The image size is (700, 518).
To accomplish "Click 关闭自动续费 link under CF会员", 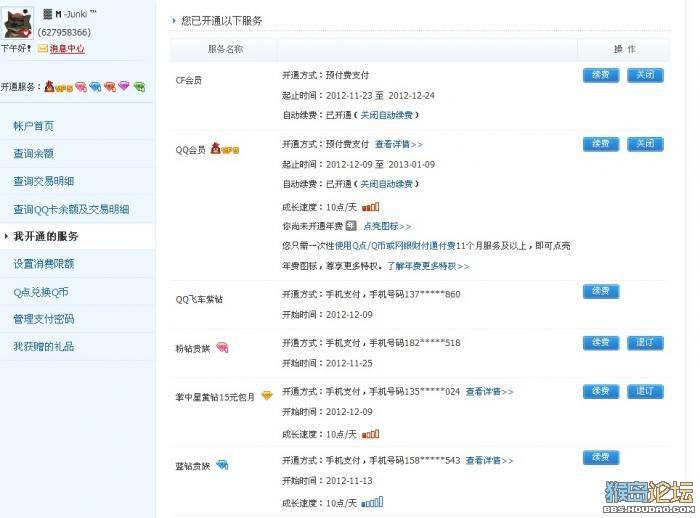I will [x=387, y=115].
